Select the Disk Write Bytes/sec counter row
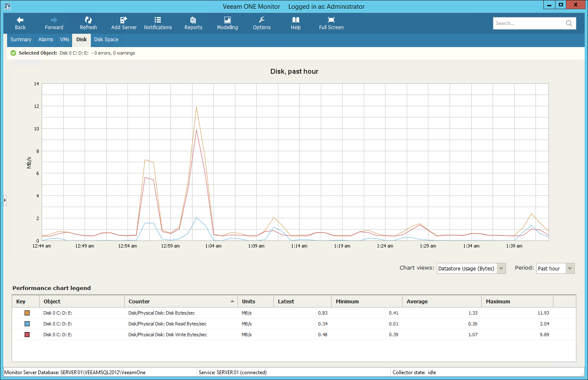The height and width of the screenshot is (380, 588). pyautogui.click(x=294, y=335)
